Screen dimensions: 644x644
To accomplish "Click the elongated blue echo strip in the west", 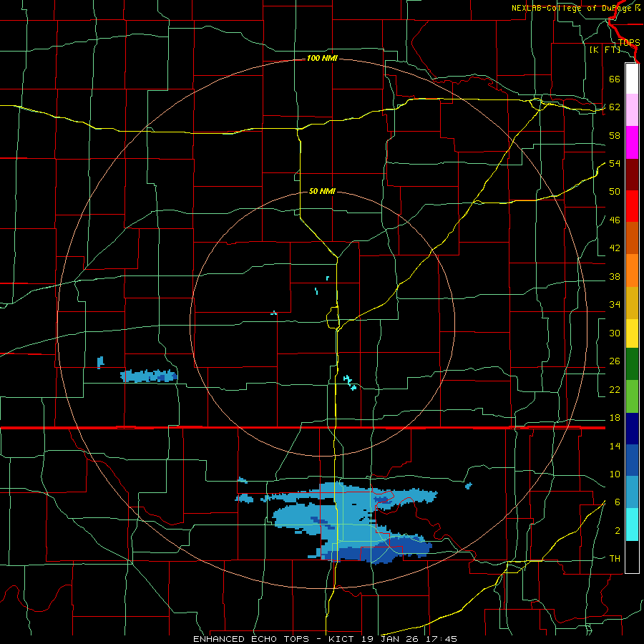I will (x=149, y=376).
